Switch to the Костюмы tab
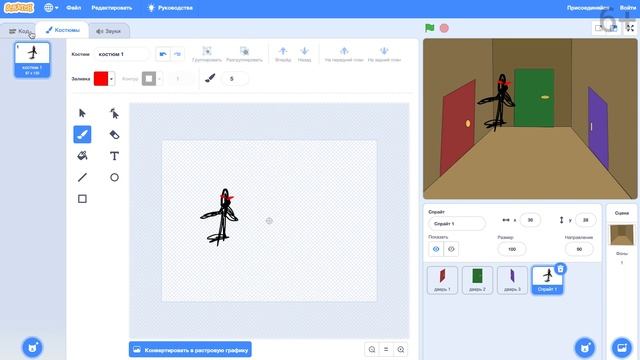The image size is (640, 360). tap(62, 30)
